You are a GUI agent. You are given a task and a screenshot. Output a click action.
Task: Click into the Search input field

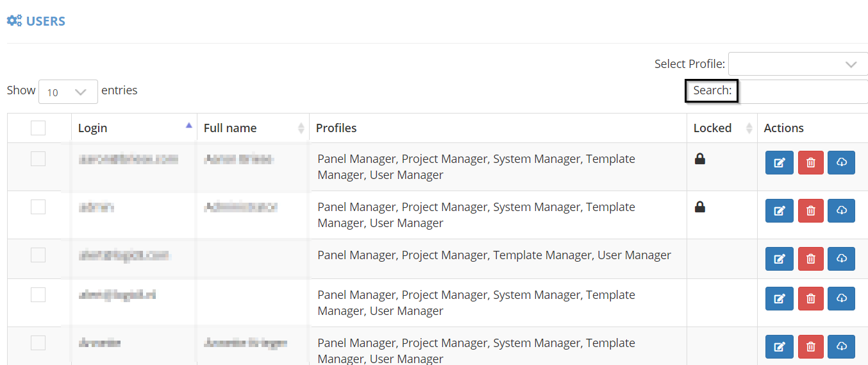(803, 92)
